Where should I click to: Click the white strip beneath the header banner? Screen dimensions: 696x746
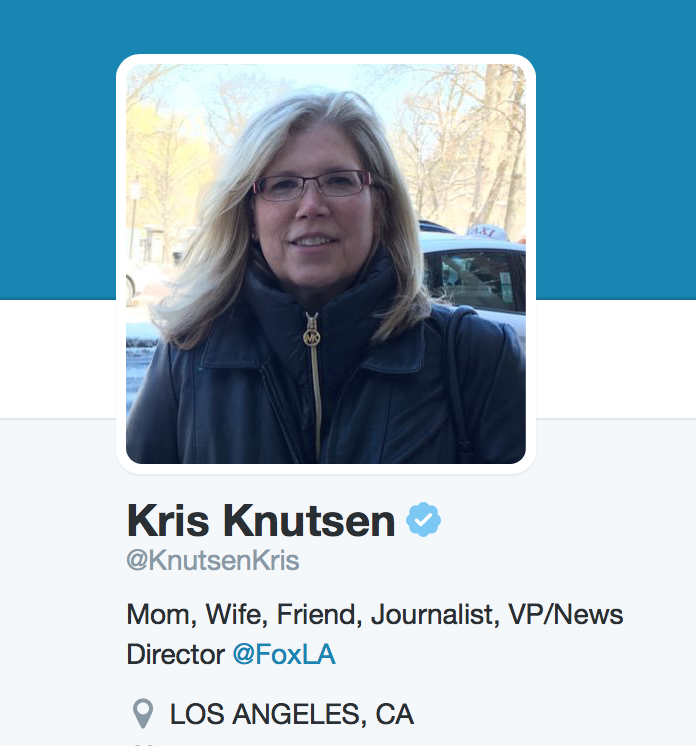pos(616,359)
